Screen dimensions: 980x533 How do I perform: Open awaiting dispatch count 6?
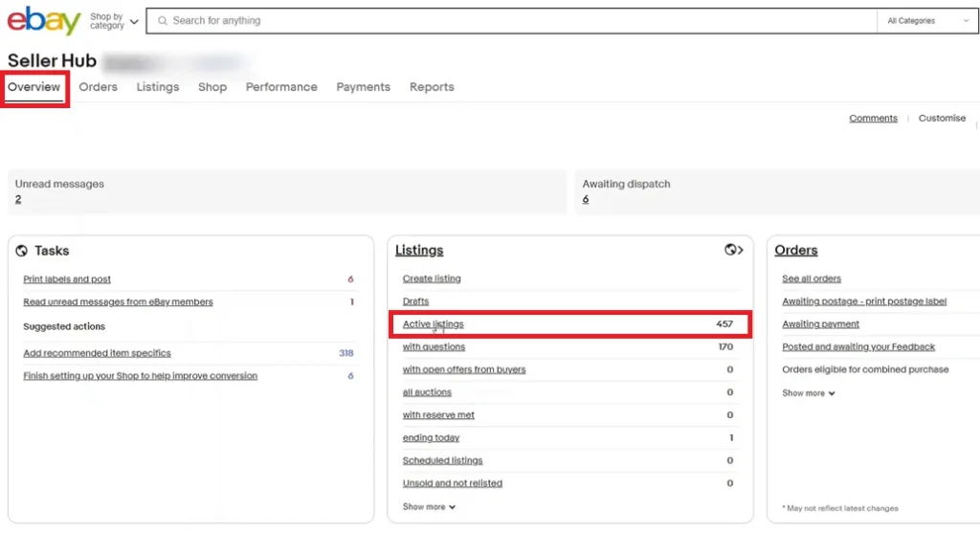tap(586, 199)
